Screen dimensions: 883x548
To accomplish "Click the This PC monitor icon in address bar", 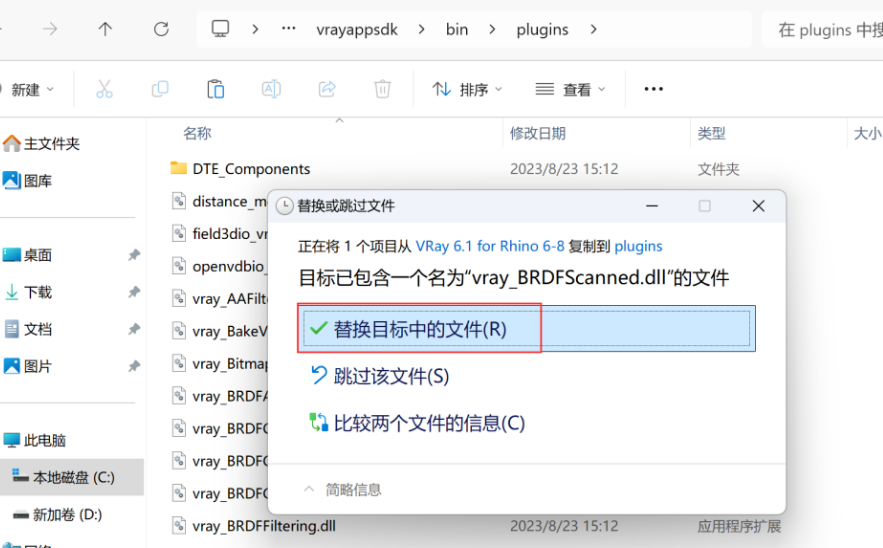I will point(220,29).
